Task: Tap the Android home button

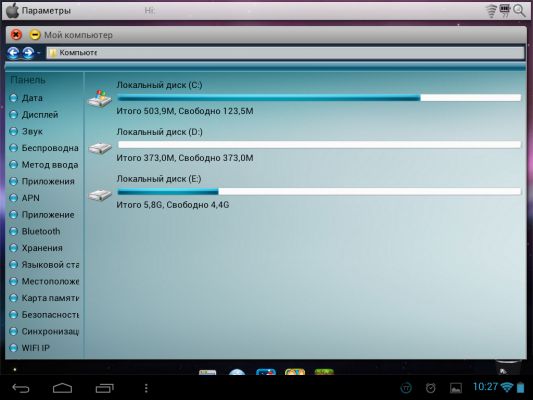Action: (63, 388)
